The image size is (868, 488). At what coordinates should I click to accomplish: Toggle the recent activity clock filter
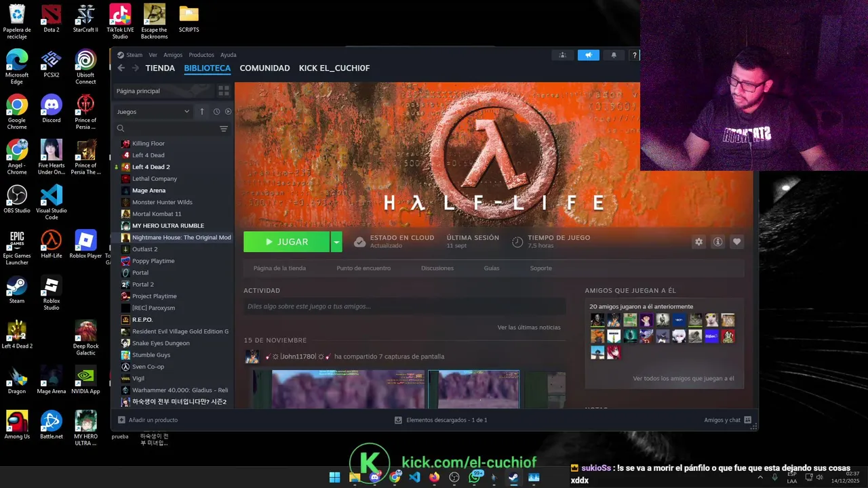coord(216,112)
